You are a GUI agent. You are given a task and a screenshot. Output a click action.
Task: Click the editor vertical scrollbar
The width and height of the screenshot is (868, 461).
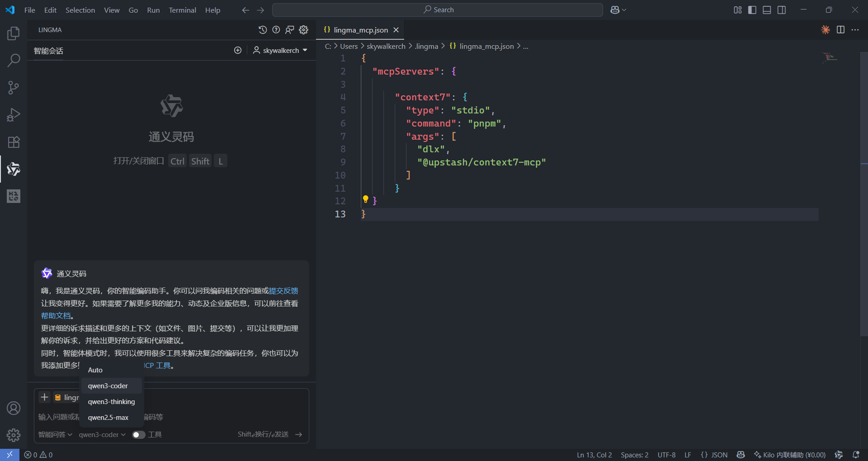tap(864, 194)
